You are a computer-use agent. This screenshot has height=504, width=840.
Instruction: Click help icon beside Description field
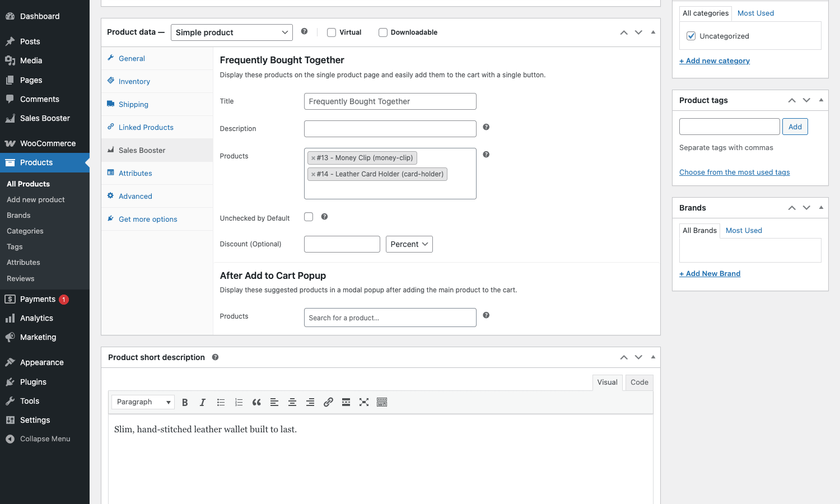486,127
